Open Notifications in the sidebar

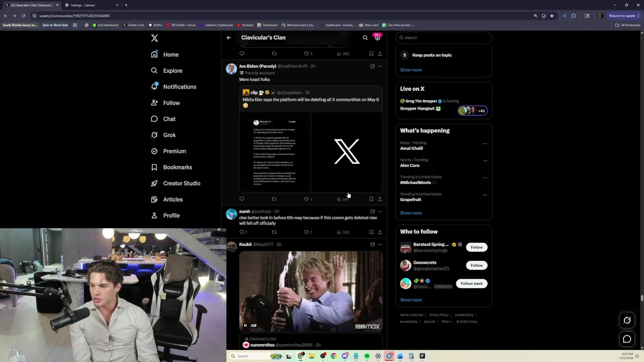tap(174, 86)
